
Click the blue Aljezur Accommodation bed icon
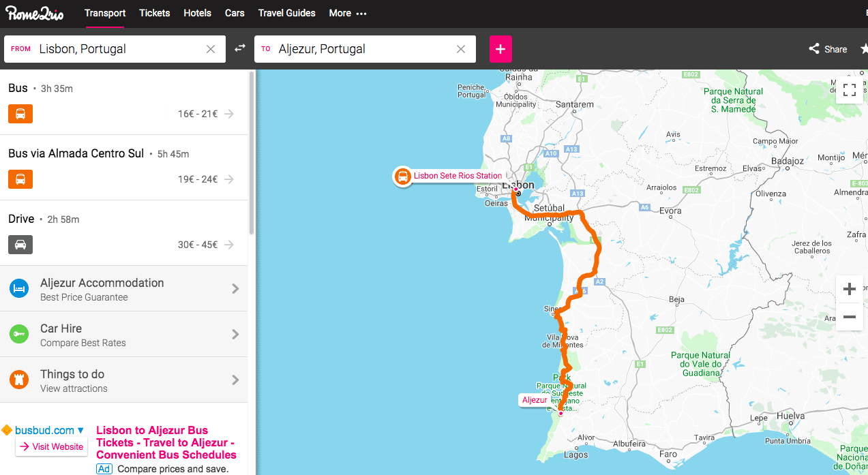19,289
